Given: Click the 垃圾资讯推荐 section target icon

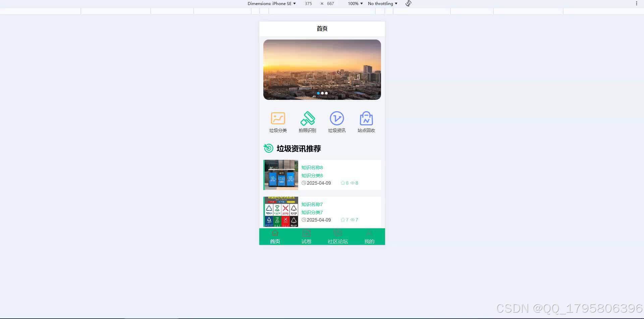Looking at the screenshot, I should click(268, 148).
